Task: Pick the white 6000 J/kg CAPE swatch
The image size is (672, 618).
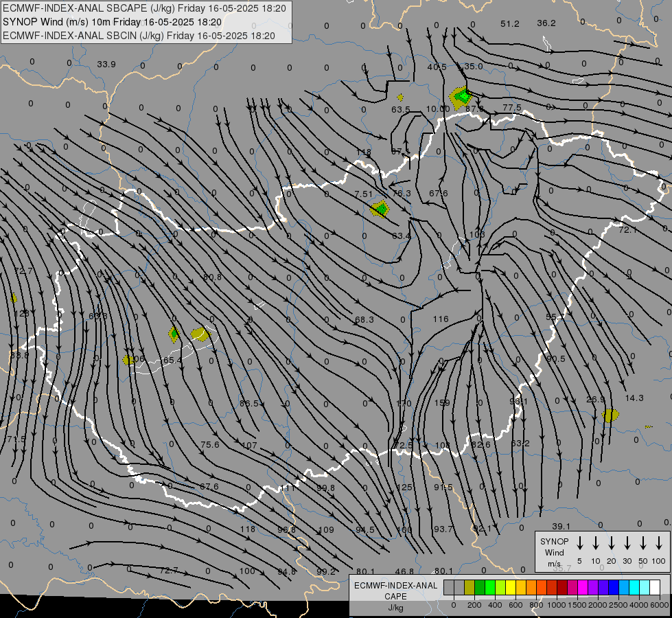Action: click(x=654, y=588)
